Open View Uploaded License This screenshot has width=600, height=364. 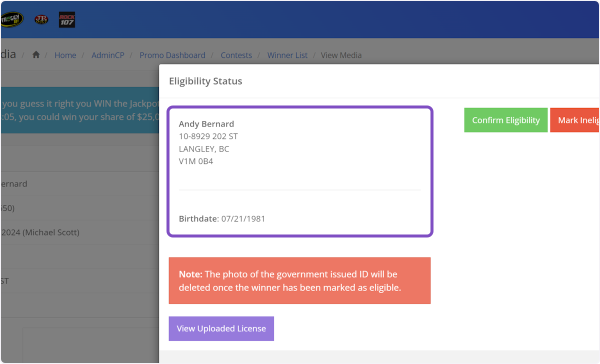[x=221, y=328]
